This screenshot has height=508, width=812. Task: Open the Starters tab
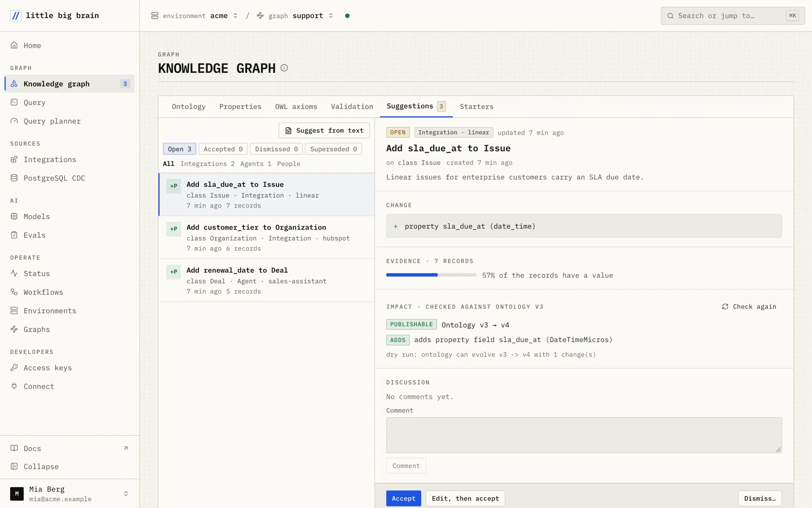476,106
